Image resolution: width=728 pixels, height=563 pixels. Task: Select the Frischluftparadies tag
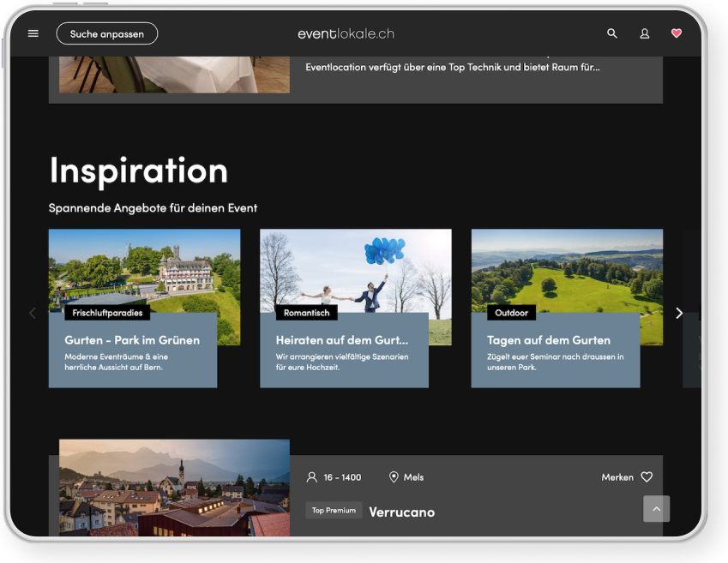pos(107,313)
